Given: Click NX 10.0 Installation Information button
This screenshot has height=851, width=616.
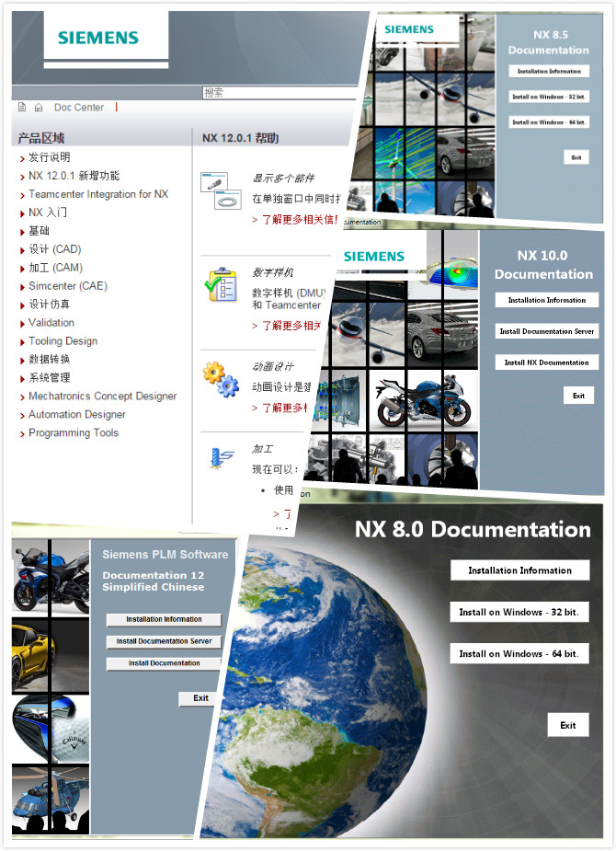Looking at the screenshot, I should click(x=547, y=300).
